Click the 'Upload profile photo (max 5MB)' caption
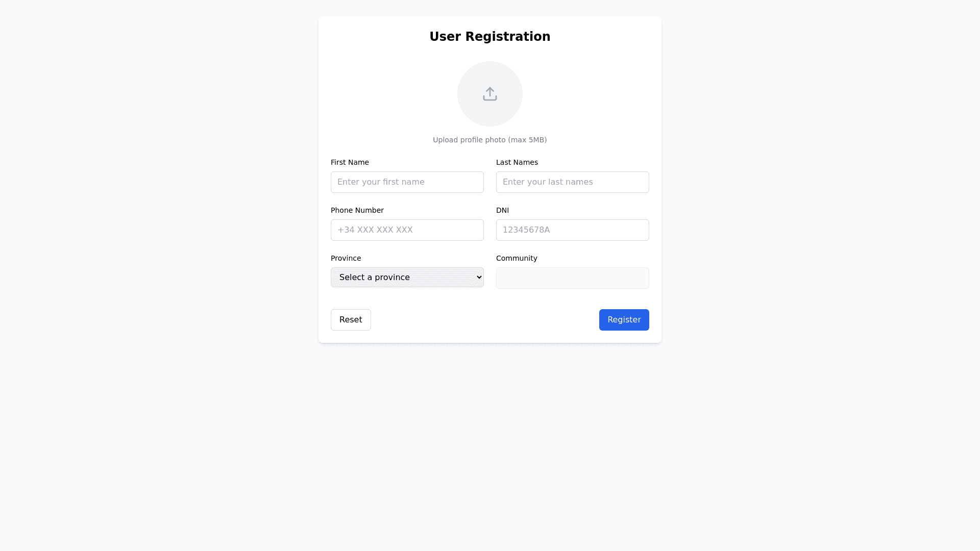The width and height of the screenshot is (980, 551). (489, 140)
